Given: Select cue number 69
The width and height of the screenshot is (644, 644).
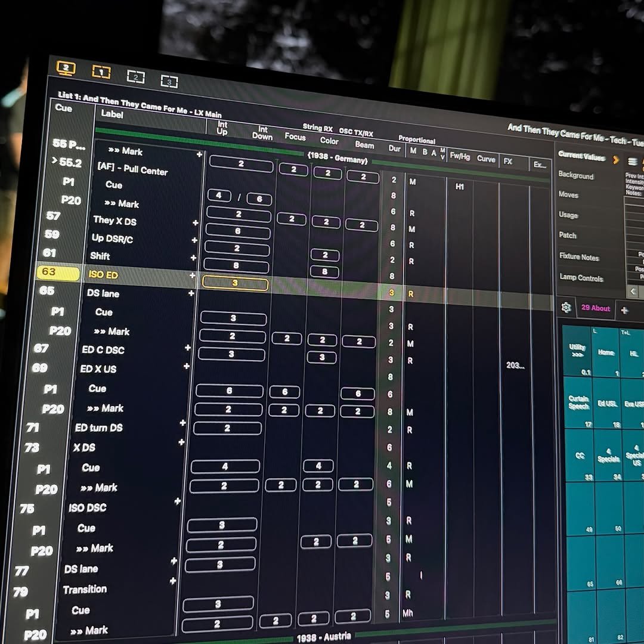Looking at the screenshot, I should tap(39, 367).
